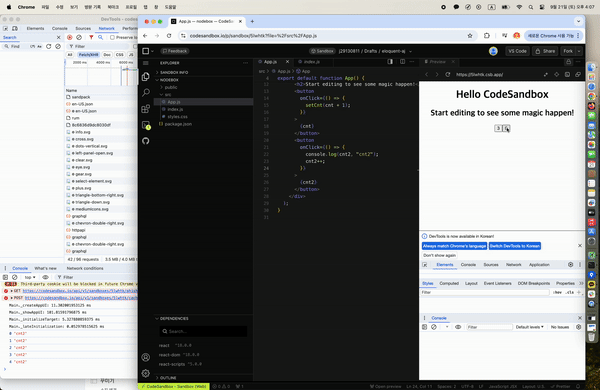The image size is (600, 390).
Task: Open the GitHub icon in activity bar
Action: 145,141
